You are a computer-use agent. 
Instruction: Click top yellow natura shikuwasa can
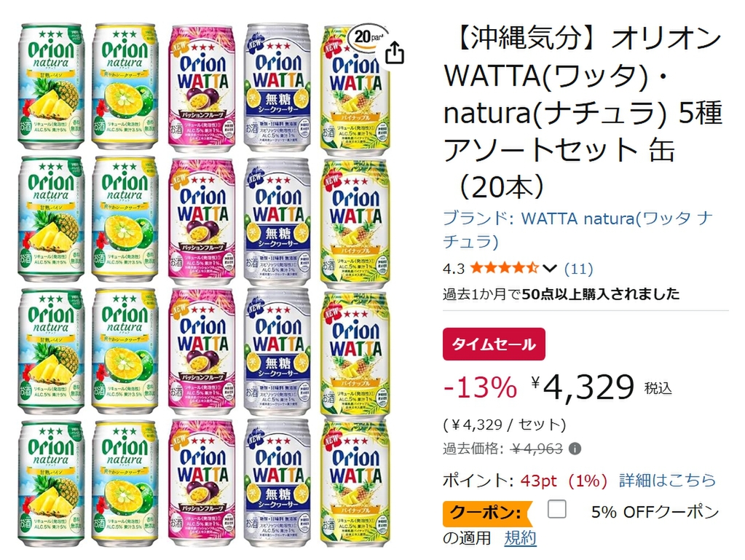(x=125, y=87)
